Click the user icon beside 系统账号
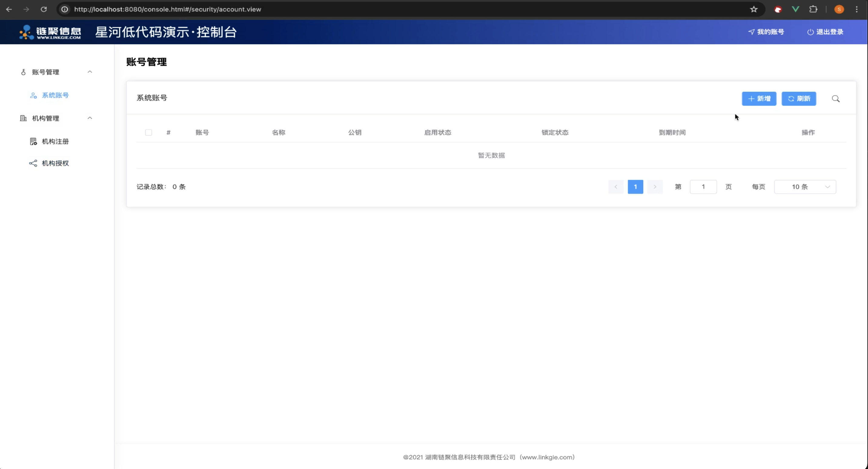 [33, 95]
